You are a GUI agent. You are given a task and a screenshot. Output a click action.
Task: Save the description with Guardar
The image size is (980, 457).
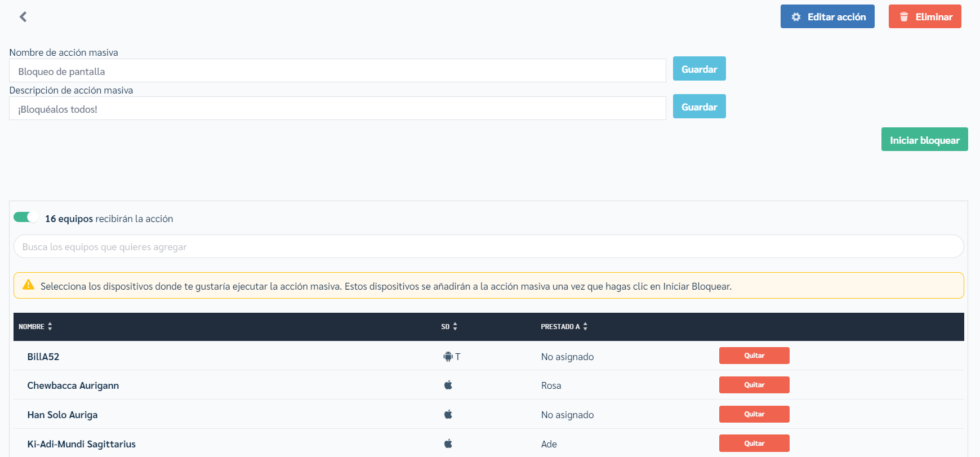[700, 107]
